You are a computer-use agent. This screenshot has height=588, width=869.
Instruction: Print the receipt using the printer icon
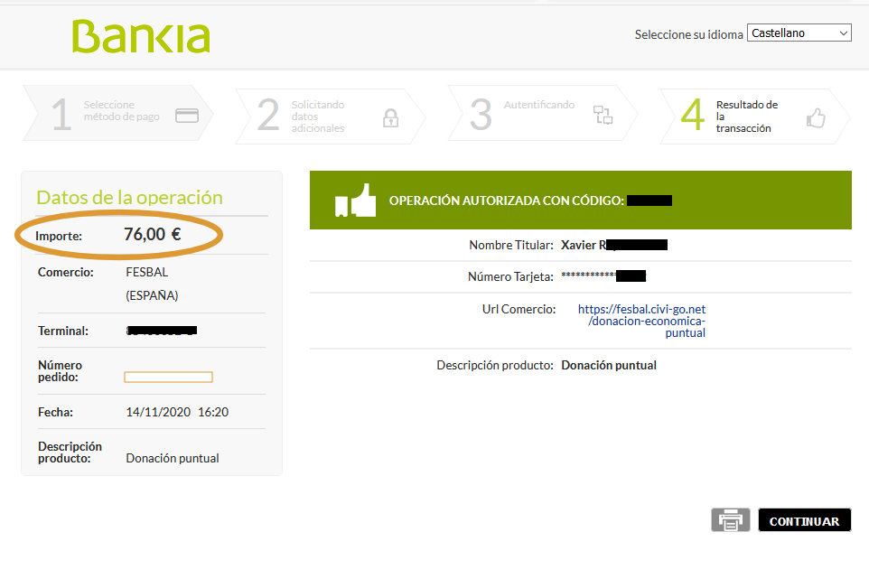[730, 520]
